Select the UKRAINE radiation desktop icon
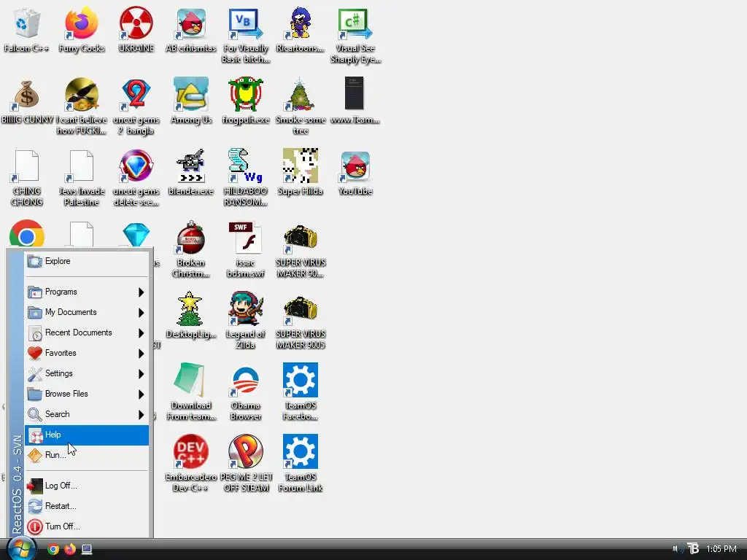 click(136, 24)
